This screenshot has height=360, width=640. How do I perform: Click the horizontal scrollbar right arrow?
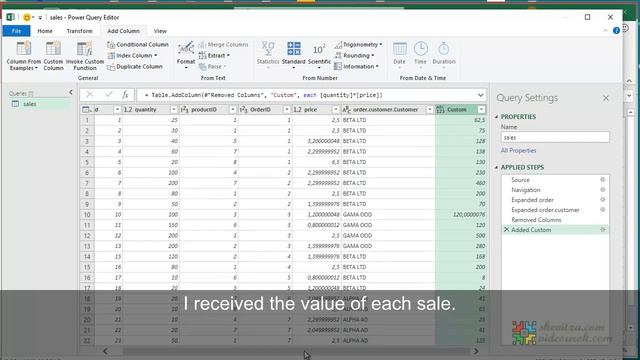click(x=476, y=351)
